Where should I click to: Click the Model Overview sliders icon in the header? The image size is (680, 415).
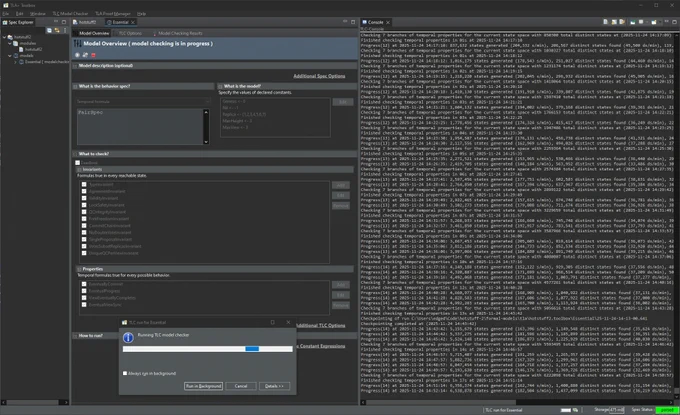coord(78,43)
